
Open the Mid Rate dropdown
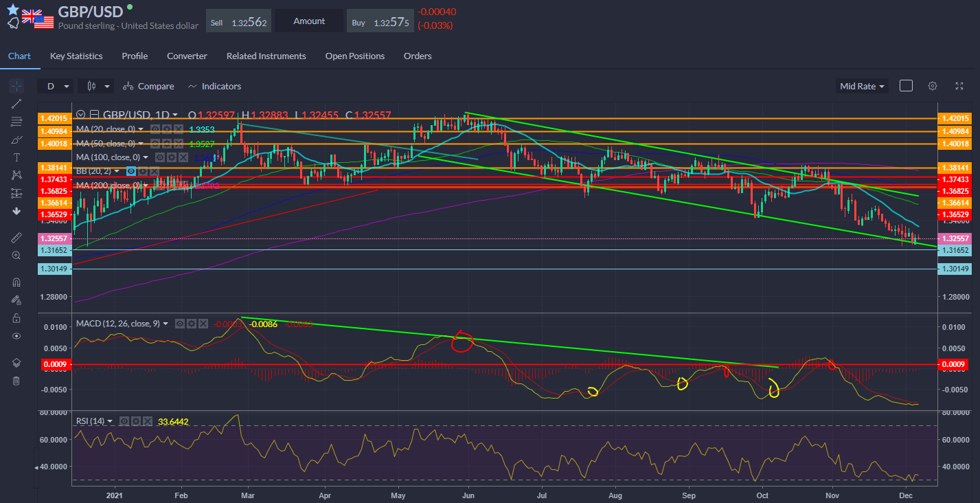click(861, 85)
